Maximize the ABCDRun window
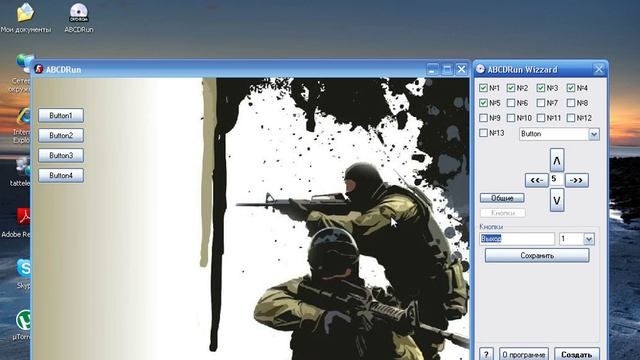640x360 pixels. [447, 69]
